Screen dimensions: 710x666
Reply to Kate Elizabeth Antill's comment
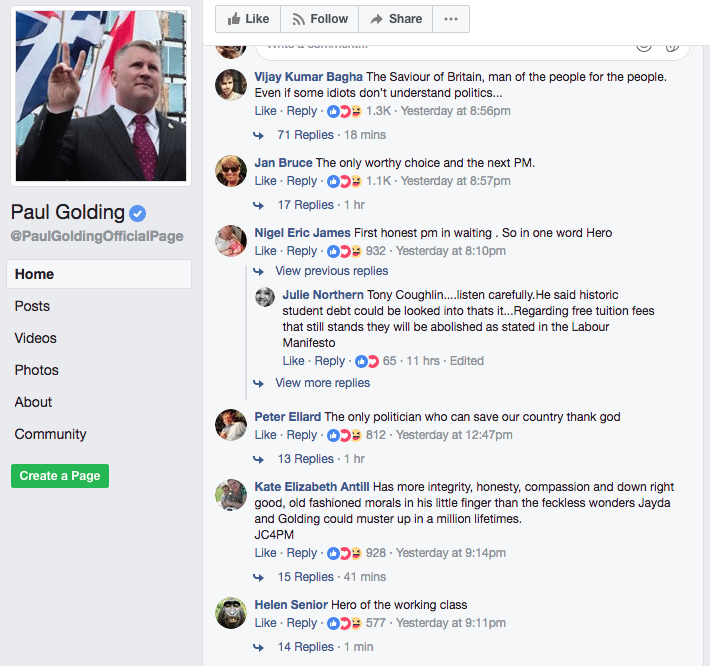pyautogui.click(x=302, y=553)
